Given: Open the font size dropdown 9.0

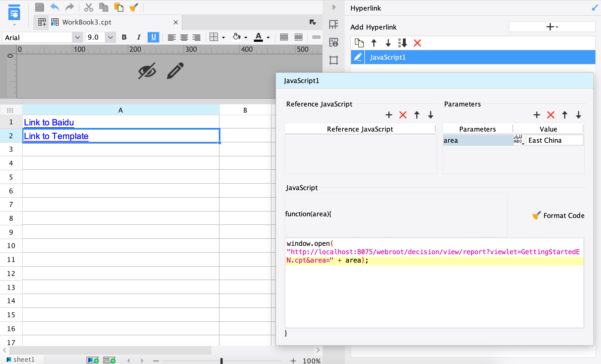Looking at the screenshot, I should (110, 37).
